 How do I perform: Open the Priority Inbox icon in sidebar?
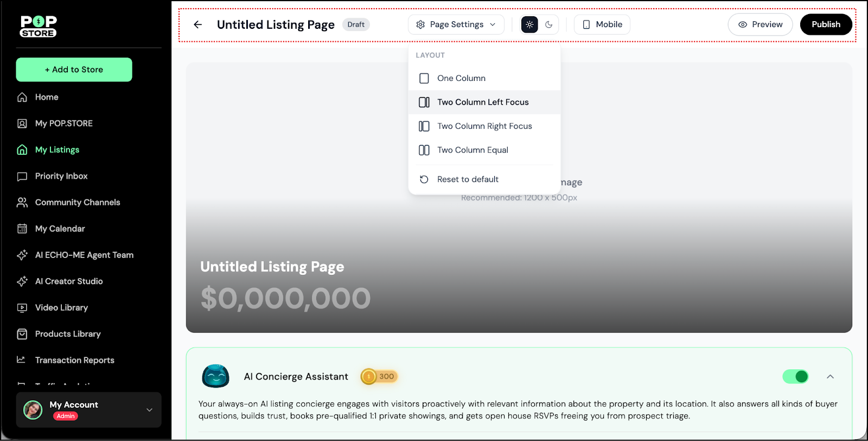22,177
